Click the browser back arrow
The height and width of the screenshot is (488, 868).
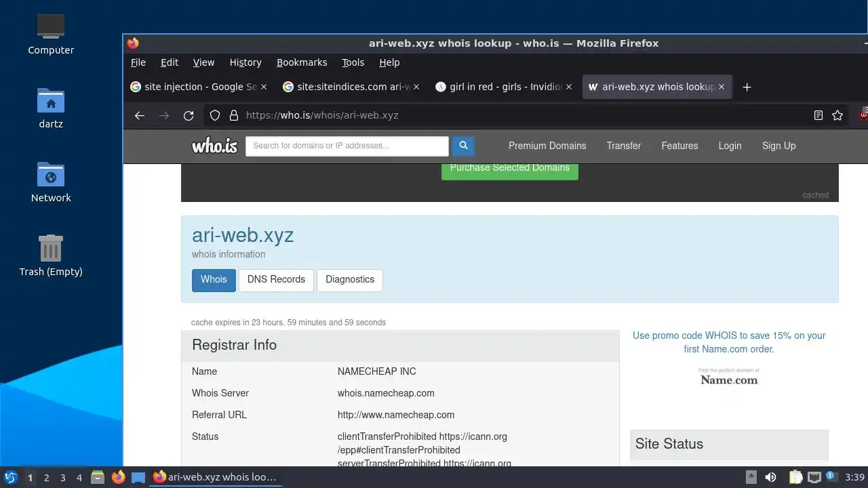point(140,115)
